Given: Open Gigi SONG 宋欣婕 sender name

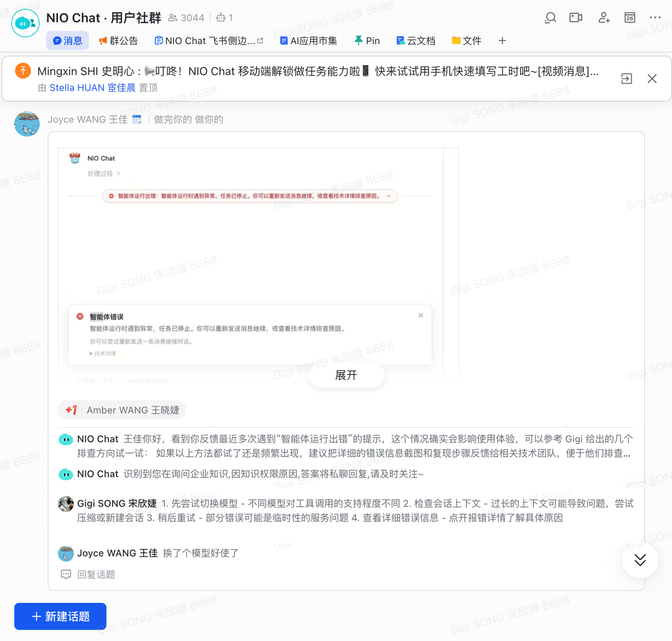Looking at the screenshot, I should tap(117, 504).
